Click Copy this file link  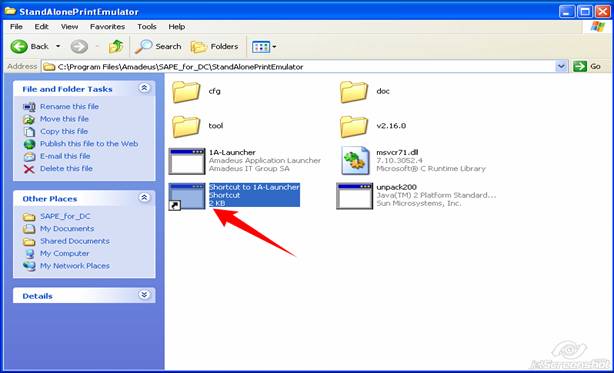[x=64, y=131]
